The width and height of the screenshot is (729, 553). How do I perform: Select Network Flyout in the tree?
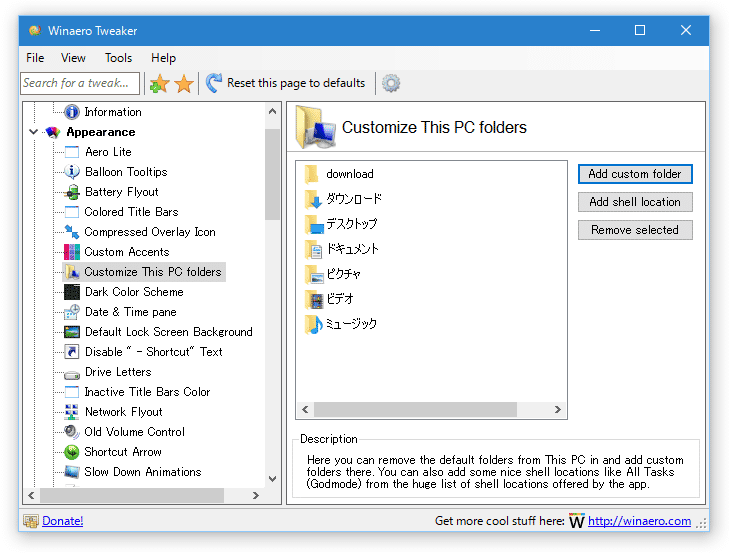tap(124, 412)
